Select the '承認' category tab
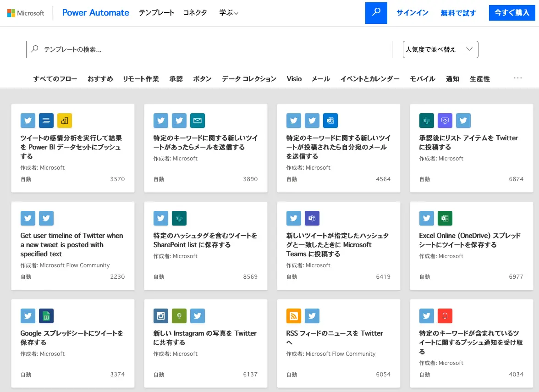Image resolution: width=539 pixels, height=392 pixels. 176,79
